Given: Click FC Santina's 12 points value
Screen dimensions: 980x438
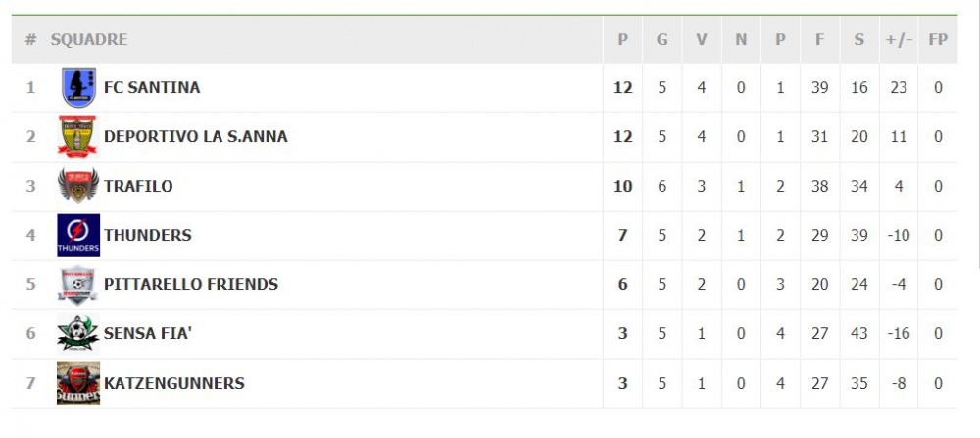Looking at the screenshot, I should pos(623,87).
